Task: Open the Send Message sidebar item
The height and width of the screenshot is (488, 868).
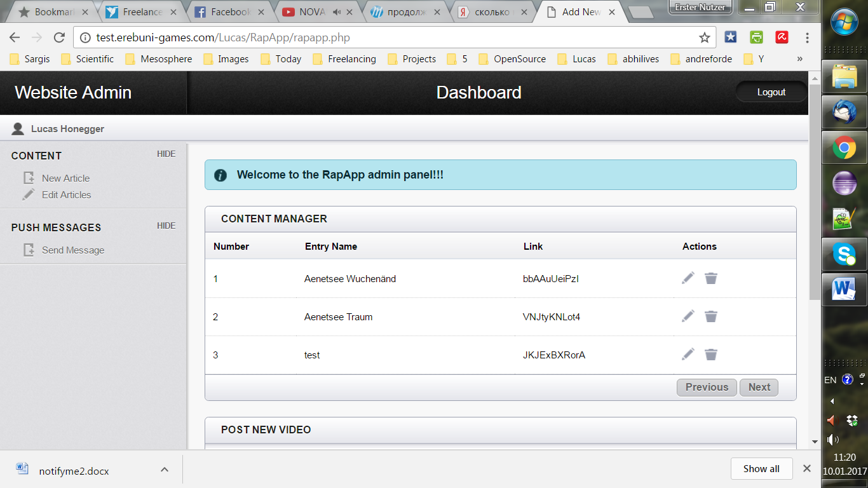Action: pos(73,250)
